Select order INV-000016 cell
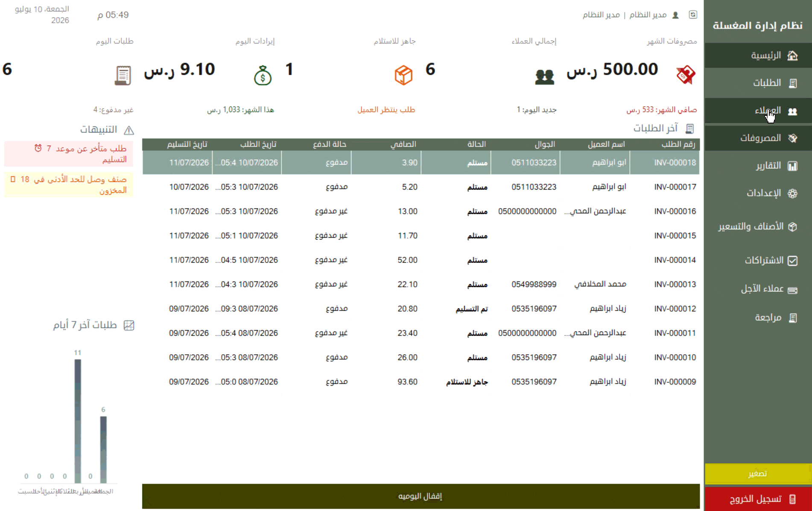Screen dimensions: 812x511 [x=675, y=211]
